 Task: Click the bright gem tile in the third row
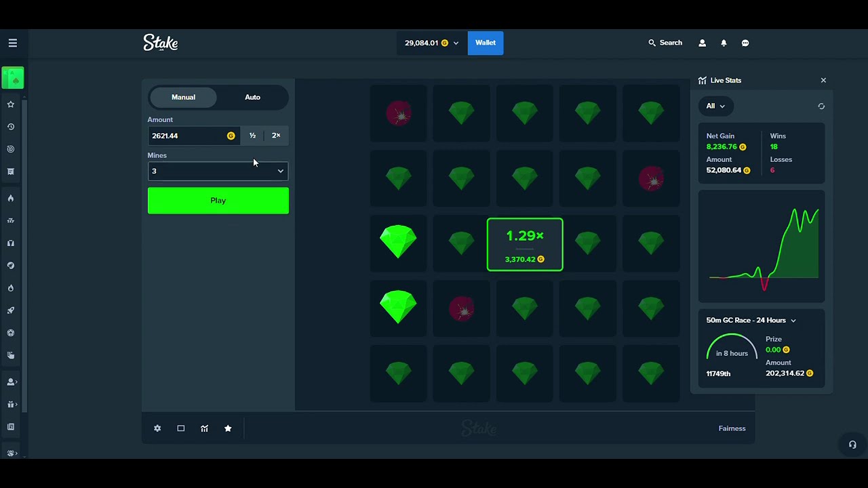point(399,243)
